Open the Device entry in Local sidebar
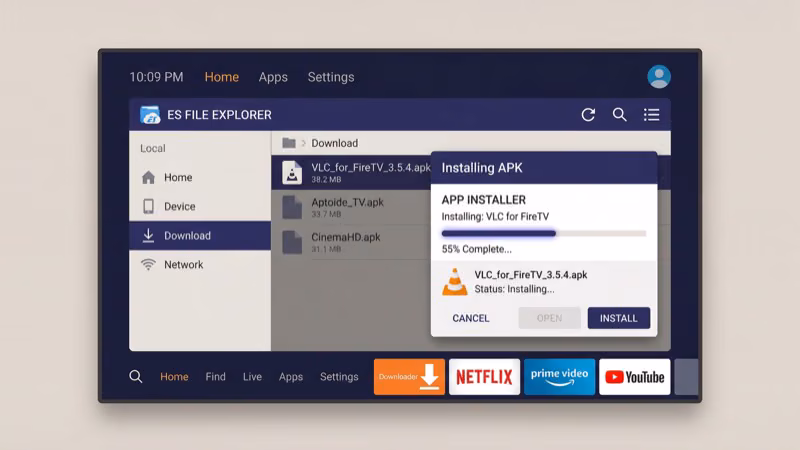The height and width of the screenshot is (450, 800). [x=200, y=206]
